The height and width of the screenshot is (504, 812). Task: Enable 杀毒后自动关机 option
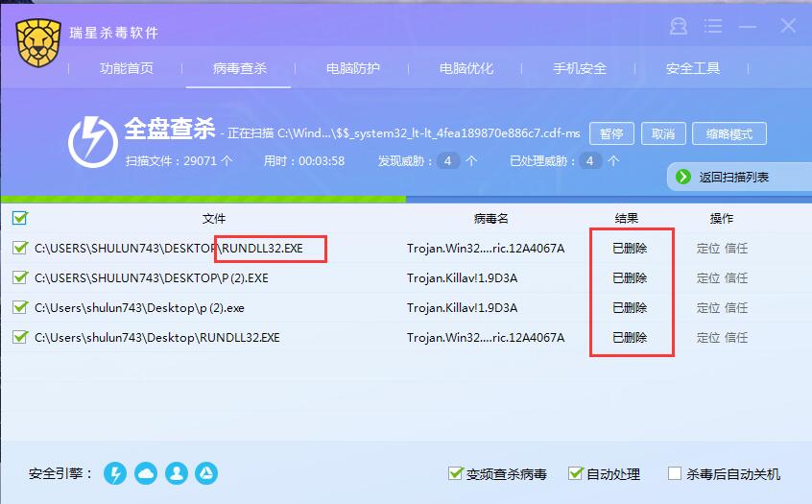674,473
